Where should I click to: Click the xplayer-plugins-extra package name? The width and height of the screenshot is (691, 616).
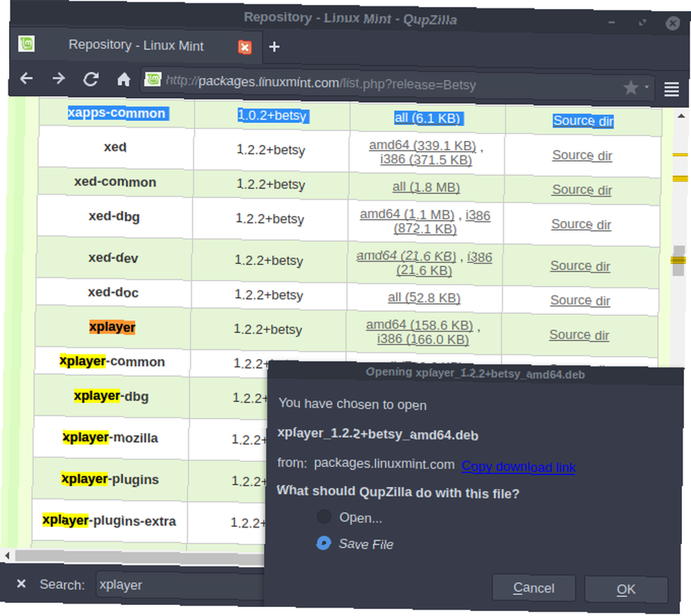109,521
